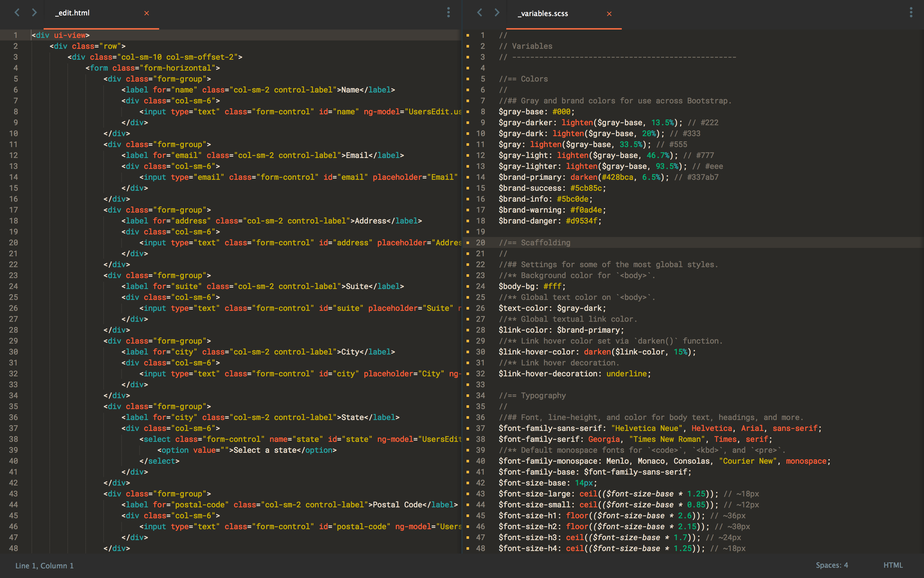Image resolution: width=924 pixels, height=578 pixels.
Task: Click '#d9534f' value for brand-danger
Action: tap(581, 221)
